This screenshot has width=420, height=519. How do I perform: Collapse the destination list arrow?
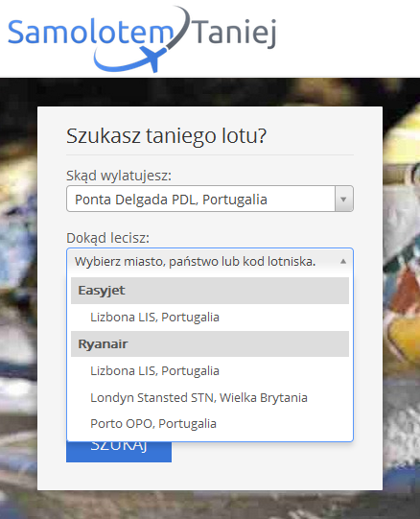pos(343,262)
